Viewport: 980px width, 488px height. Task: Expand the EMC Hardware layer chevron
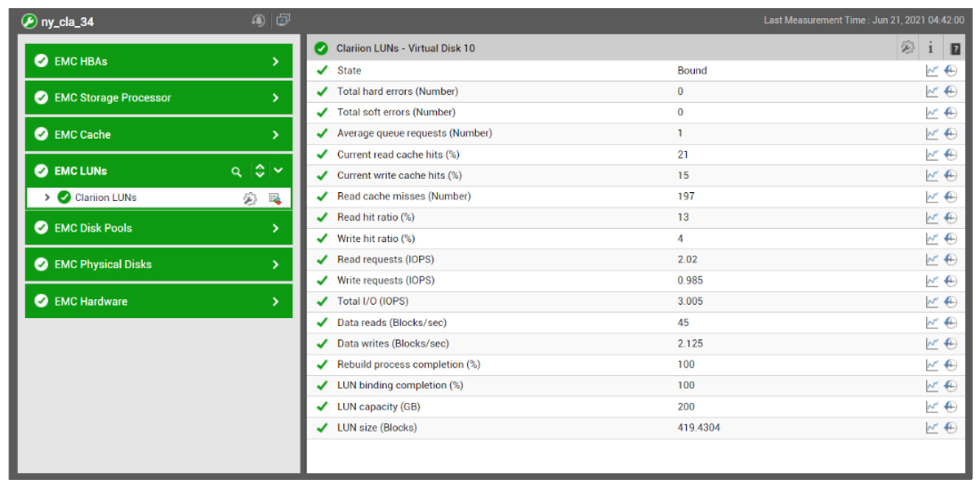click(x=276, y=302)
